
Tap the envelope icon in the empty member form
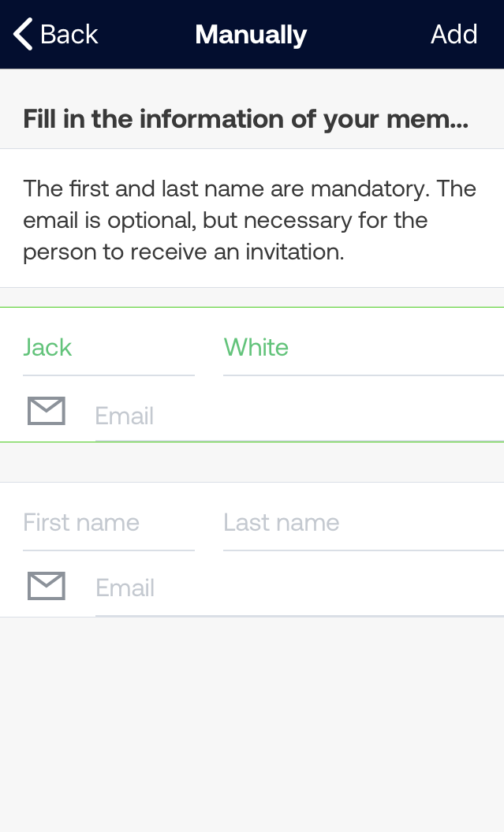coord(47,586)
